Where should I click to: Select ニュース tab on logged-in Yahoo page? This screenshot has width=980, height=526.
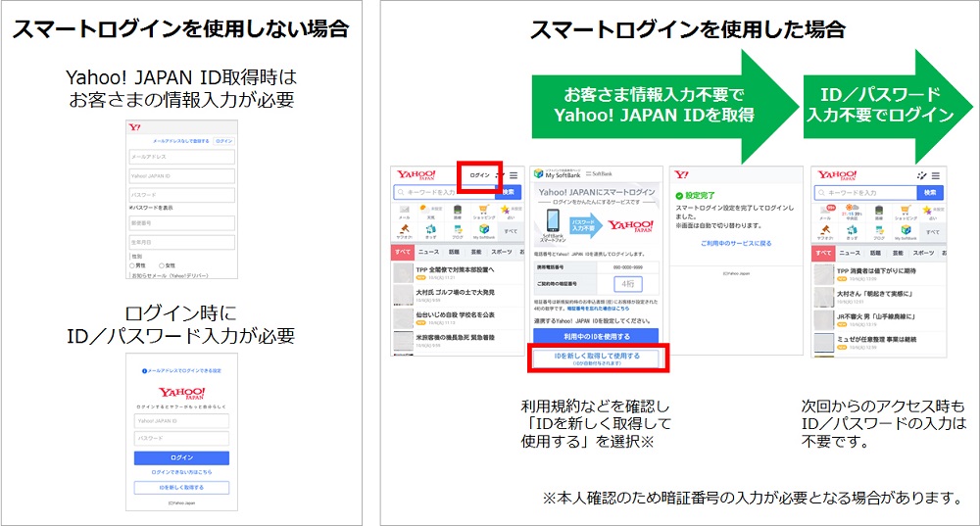click(x=850, y=253)
